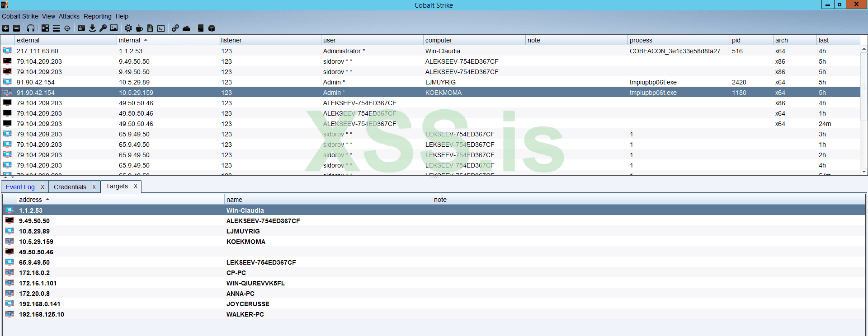
Task: Close the Targets tab
Action: (136, 186)
